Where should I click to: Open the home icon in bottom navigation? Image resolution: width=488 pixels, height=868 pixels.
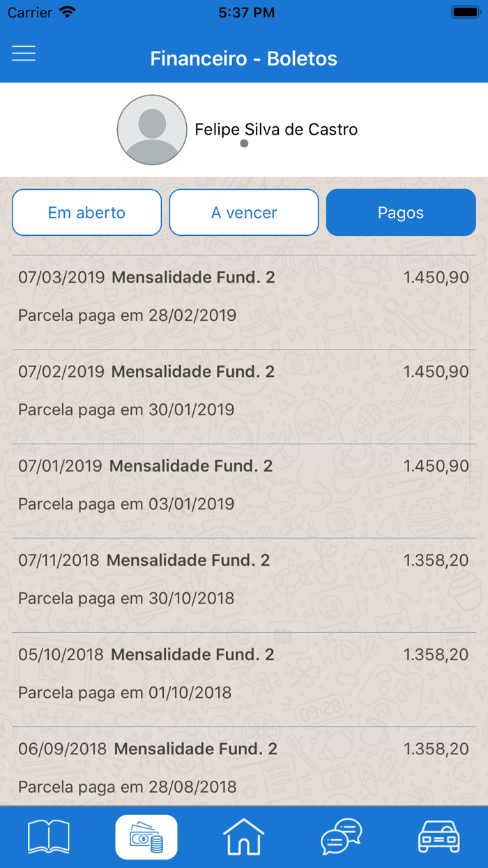click(243, 837)
